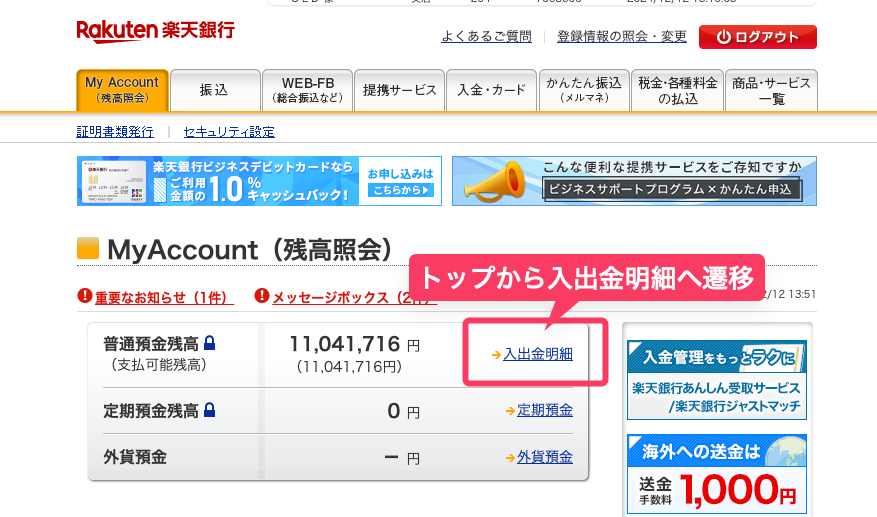877x517 pixels.
Task: Click red alert icon for メッセージボックス
Action: click(262, 296)
